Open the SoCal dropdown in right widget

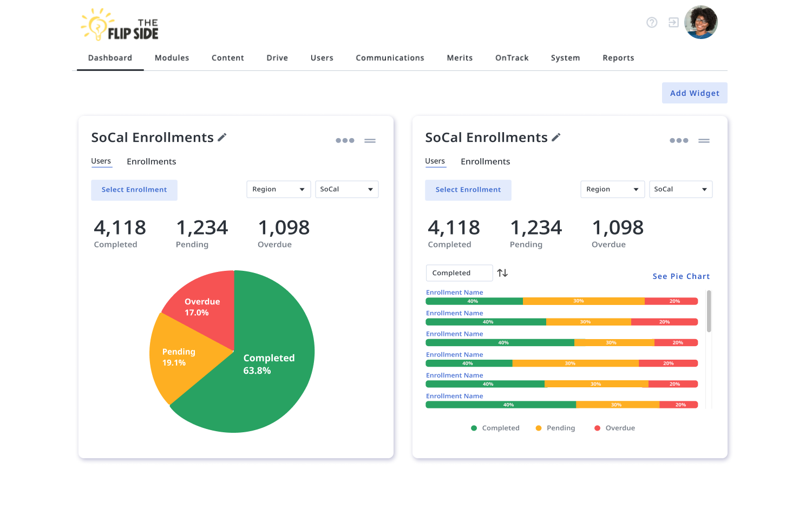(680, 189)
